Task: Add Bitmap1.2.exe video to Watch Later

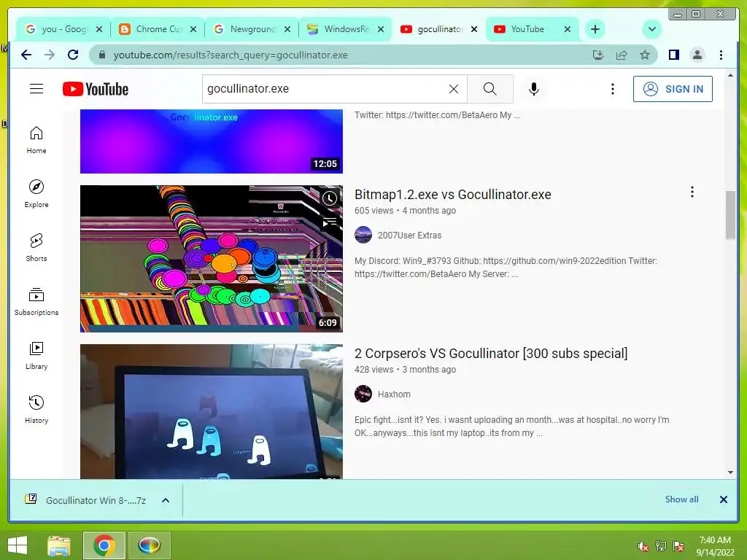Action: pyautogui.click(x=330, y=198)
